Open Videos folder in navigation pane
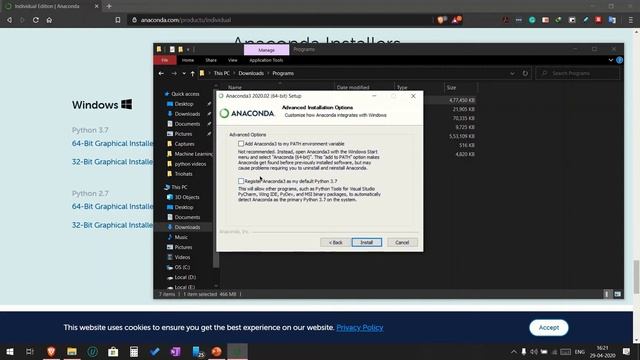Image resolution: width=640 pixels, height=360 pixels. click(182, 257)
